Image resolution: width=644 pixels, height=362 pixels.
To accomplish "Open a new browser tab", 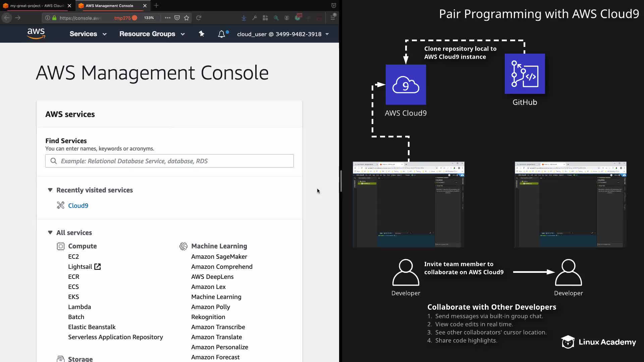I will tap(156, 6).
